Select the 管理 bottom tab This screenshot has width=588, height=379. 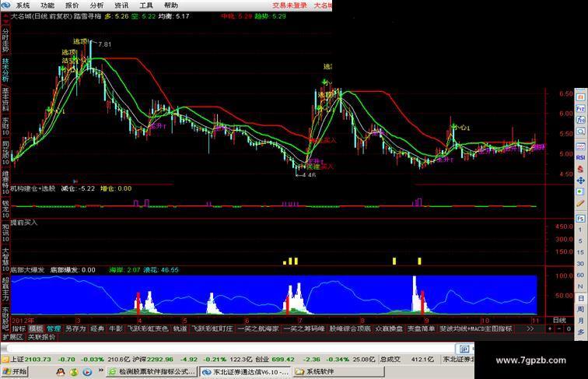point(54,328)
